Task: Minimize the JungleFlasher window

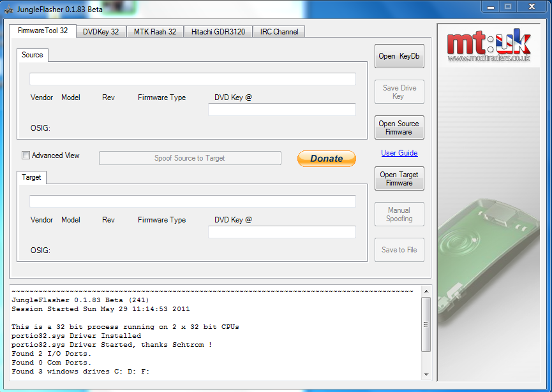Action: 491,6
